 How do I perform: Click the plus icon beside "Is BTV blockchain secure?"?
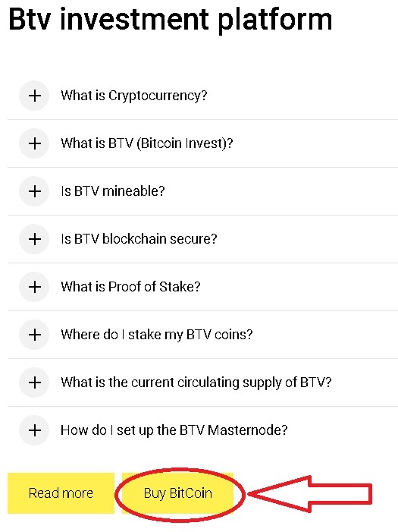click(x=34, y=239)
